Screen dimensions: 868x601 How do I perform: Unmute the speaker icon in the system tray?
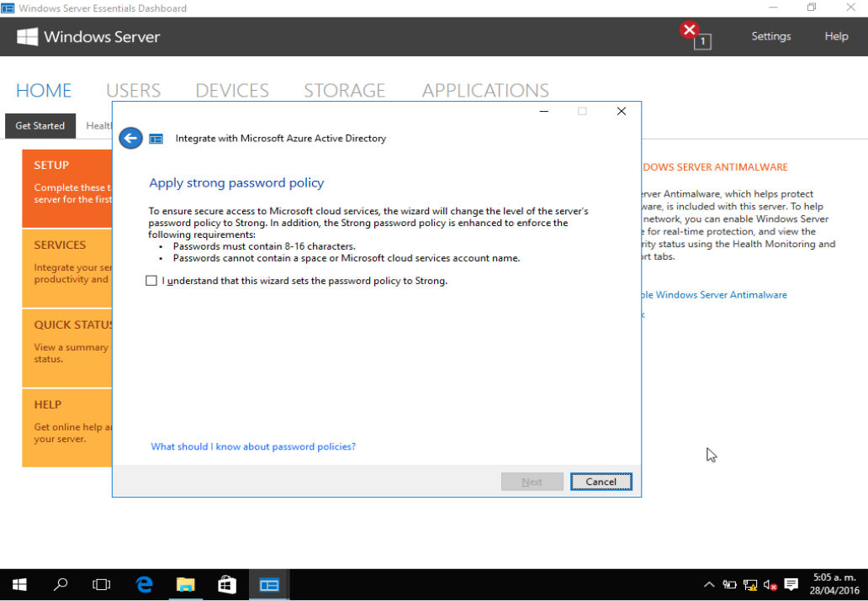(x=768, y=583)
